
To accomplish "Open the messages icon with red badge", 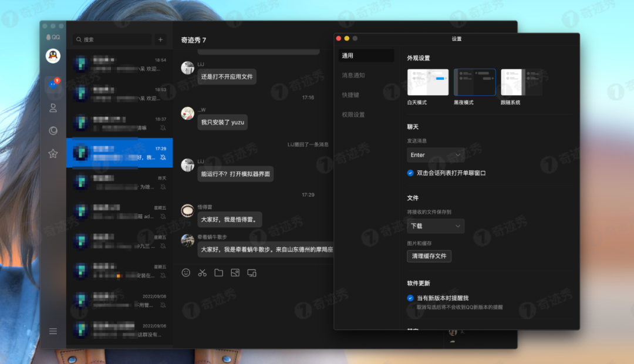I will pos(53,84).
